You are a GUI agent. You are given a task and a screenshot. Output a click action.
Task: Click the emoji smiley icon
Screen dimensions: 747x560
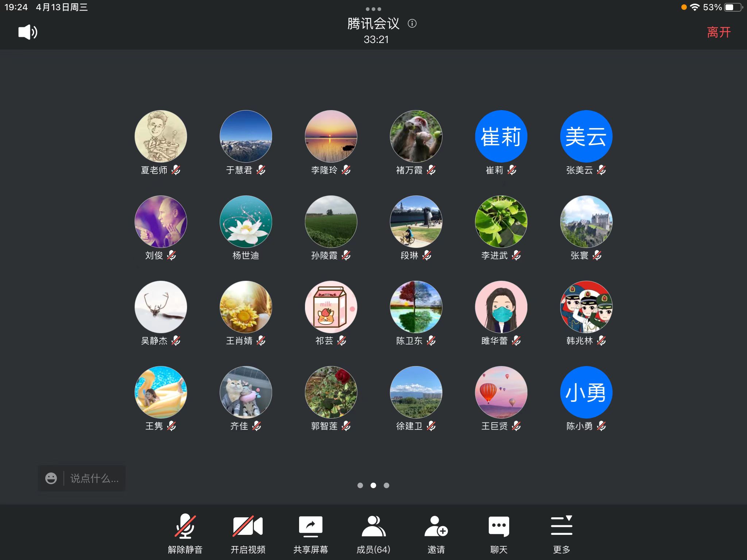coord(51,478)
